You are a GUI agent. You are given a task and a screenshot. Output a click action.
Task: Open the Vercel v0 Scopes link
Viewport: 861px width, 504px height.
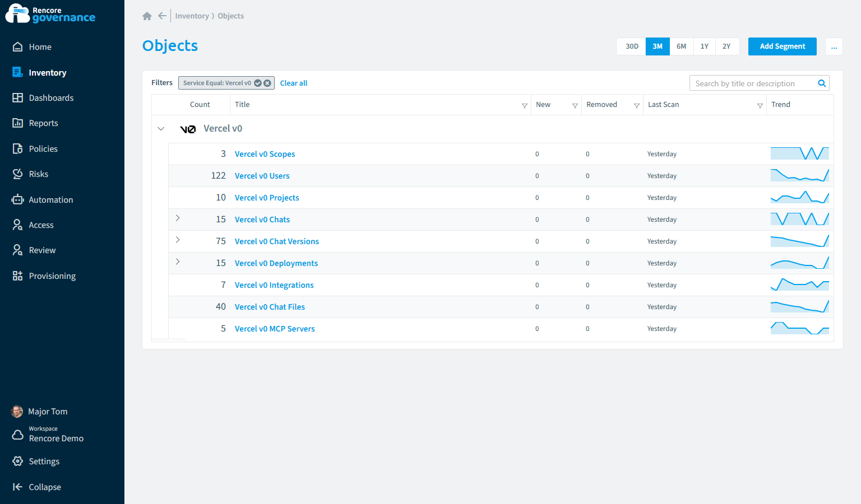(265, 154)
